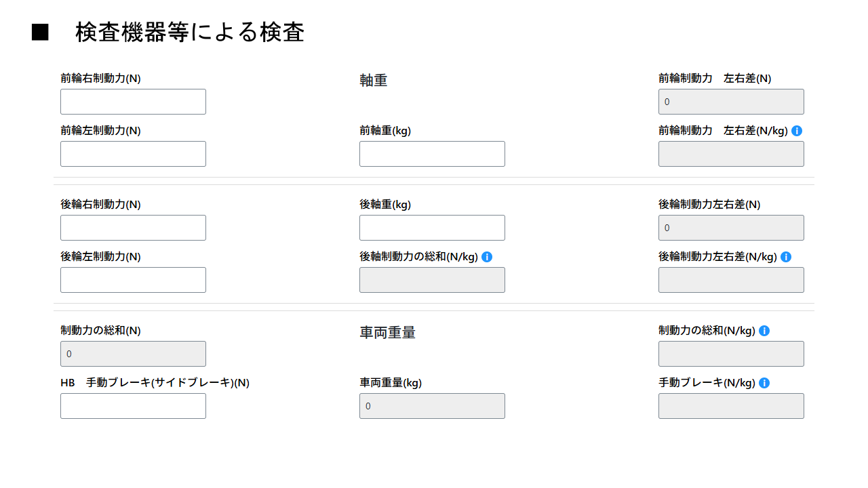Click info icon beside 制動力の総和(N/kg) label

764,331
